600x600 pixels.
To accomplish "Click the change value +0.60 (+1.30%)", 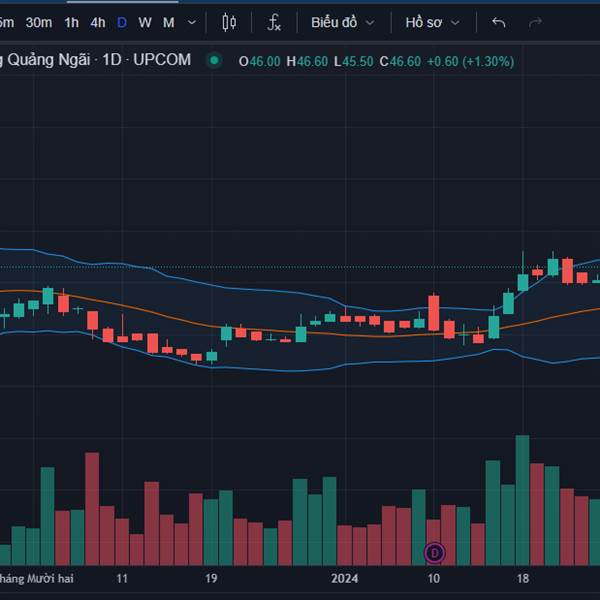I will (x=470, y=61).
